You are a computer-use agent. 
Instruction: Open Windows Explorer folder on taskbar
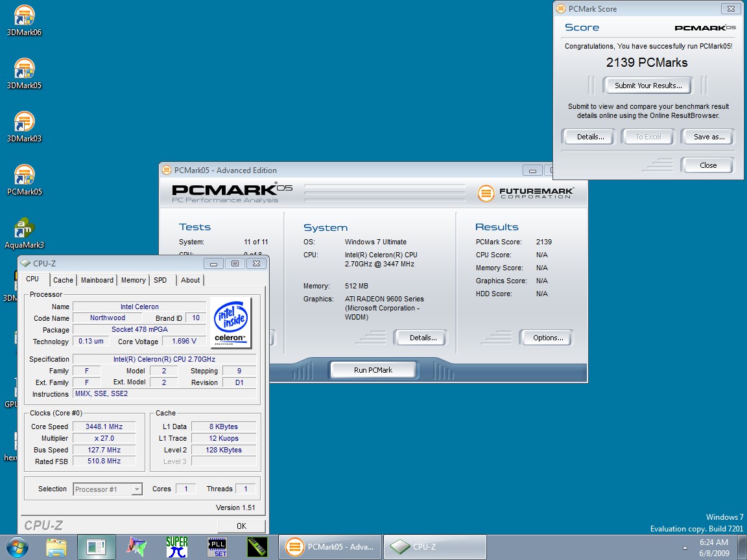click(56, 547)
